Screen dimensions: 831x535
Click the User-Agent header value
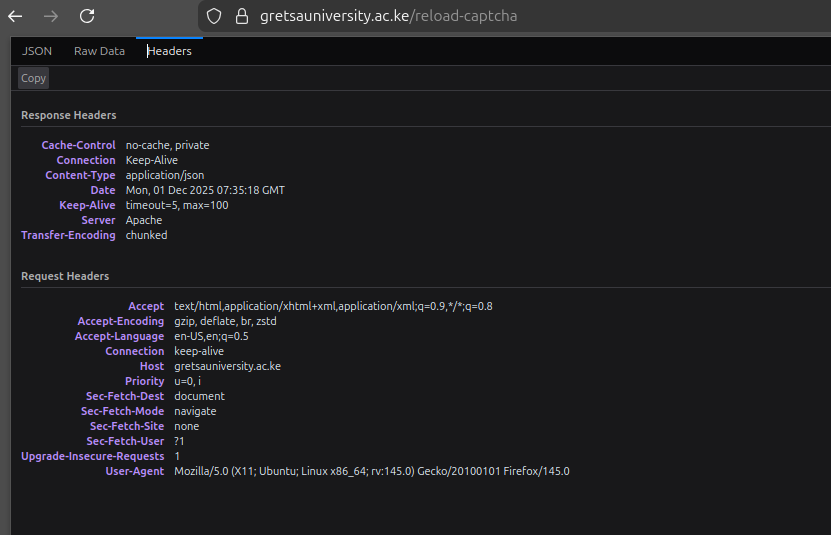372,471
